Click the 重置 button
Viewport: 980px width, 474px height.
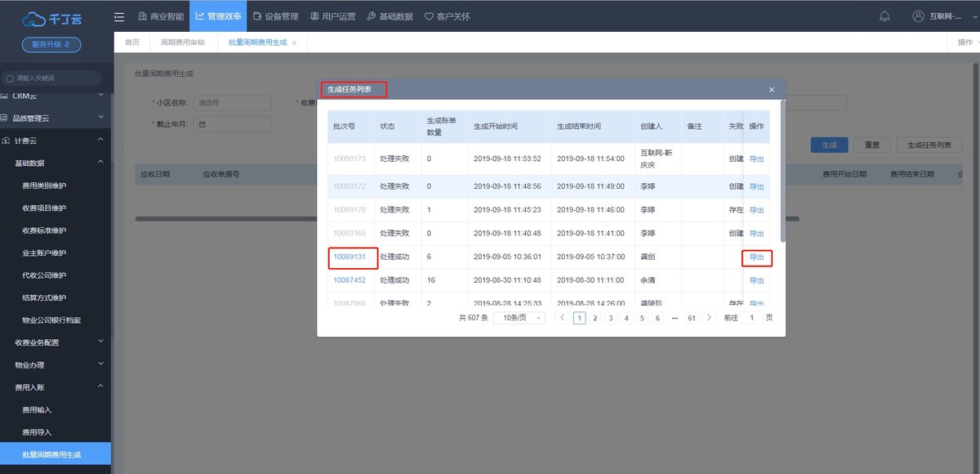click(872, 145)
